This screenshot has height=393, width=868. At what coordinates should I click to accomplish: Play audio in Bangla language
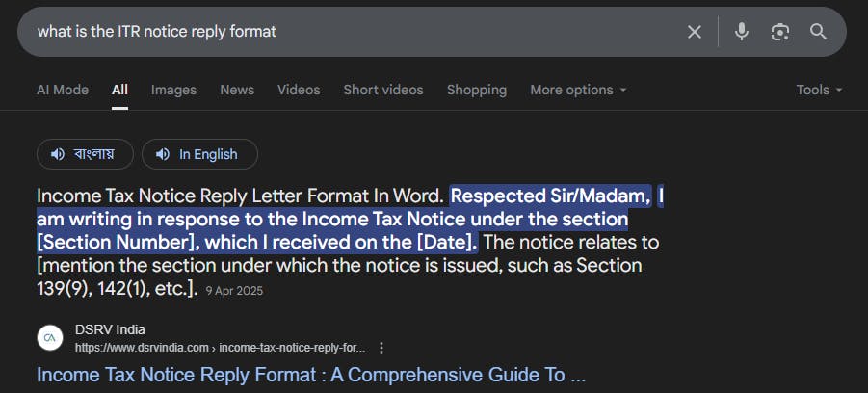click(84, 154)
